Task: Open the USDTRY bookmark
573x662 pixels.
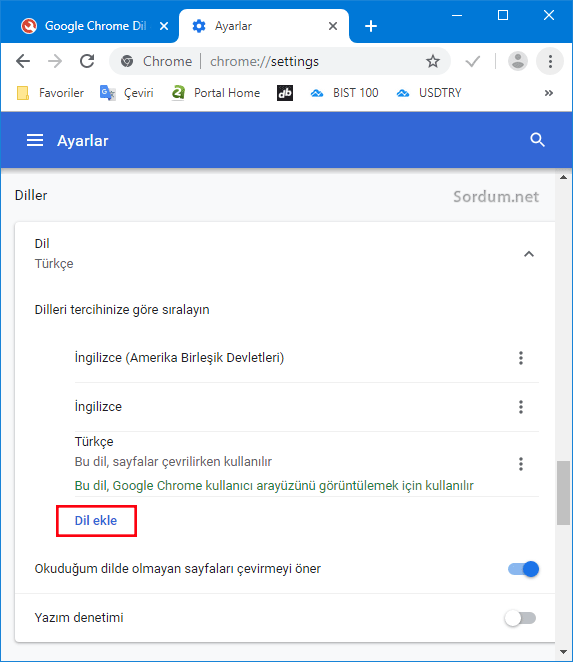Action: (429, 93)
